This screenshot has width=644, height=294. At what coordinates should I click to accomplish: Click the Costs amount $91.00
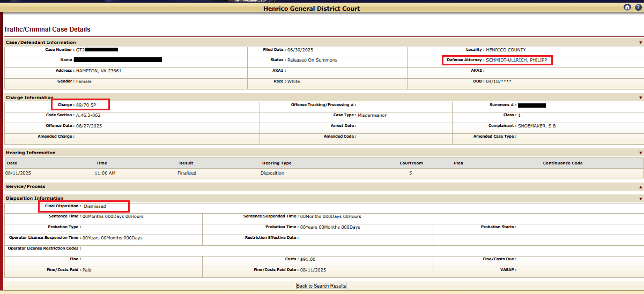[x=308, y=259]
